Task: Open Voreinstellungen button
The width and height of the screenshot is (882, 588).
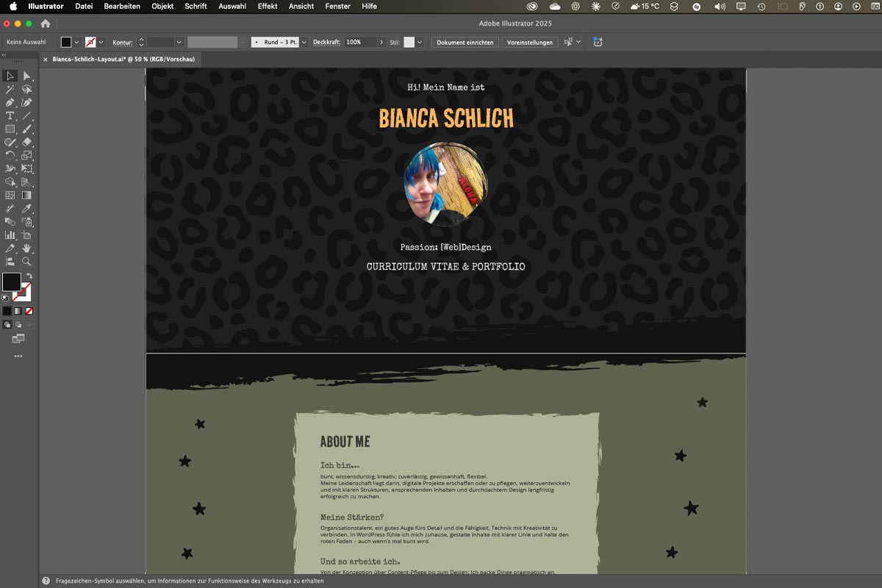Action: (x=529, y=43)
